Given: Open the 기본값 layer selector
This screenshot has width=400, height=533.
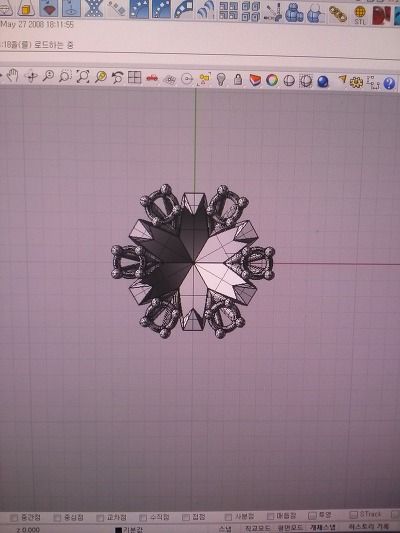Looking at the screenshot, I should click(133, 530).
